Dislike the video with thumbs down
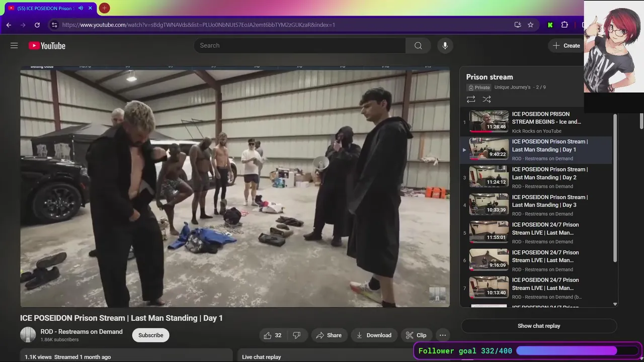The height and width of the screenshot is (362, 644). [297, 335]
